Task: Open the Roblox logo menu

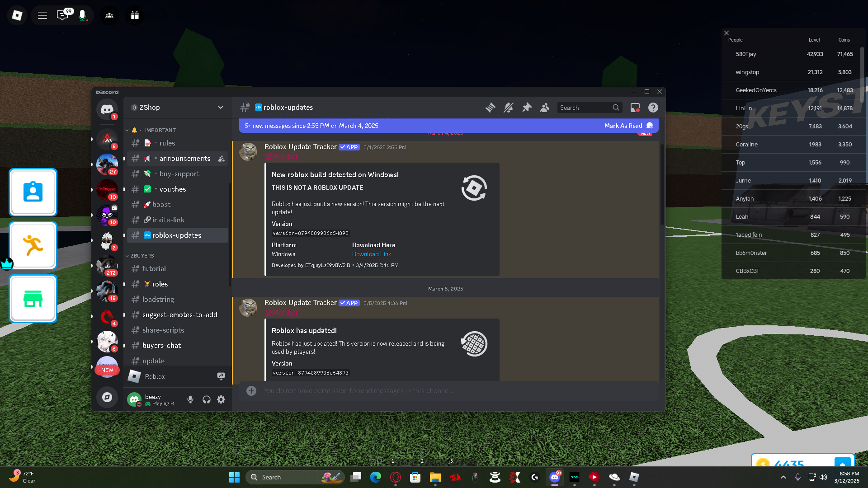Action: click(x=17, y=15)
